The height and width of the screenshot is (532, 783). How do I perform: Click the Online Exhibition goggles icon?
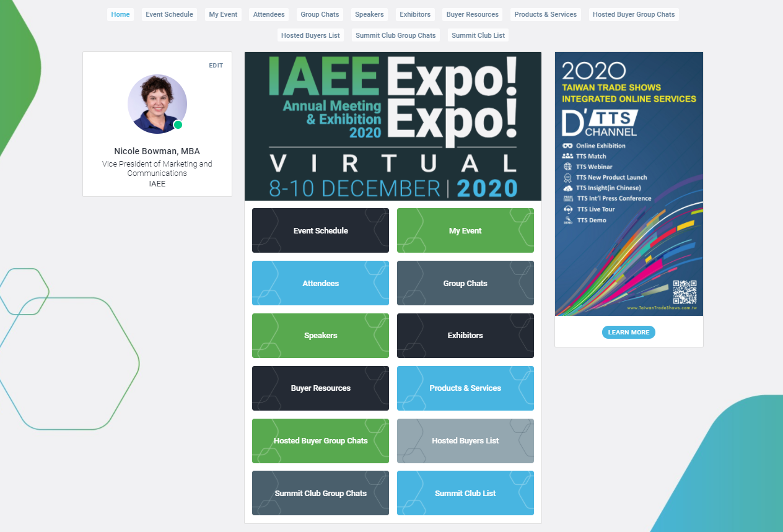point(567,146)
